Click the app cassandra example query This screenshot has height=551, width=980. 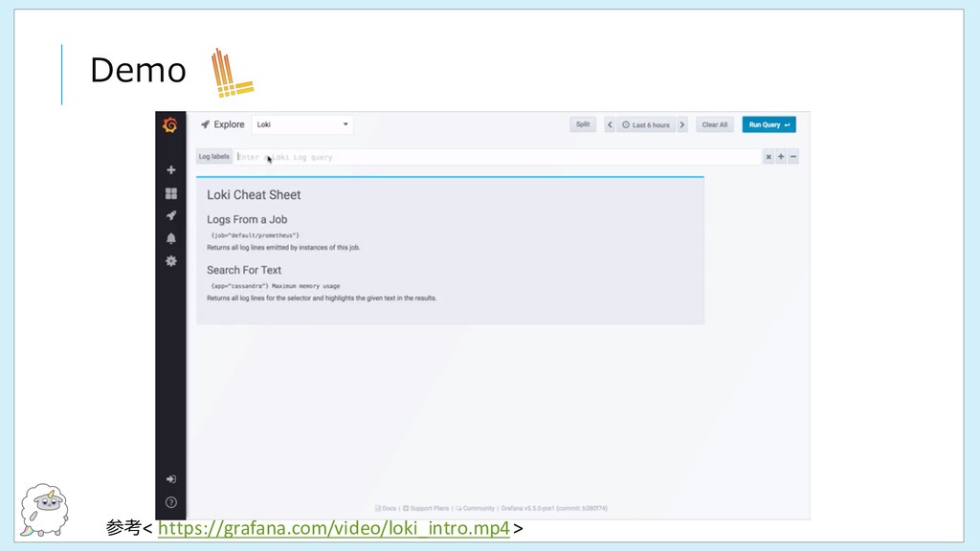(x=276, y=286)
